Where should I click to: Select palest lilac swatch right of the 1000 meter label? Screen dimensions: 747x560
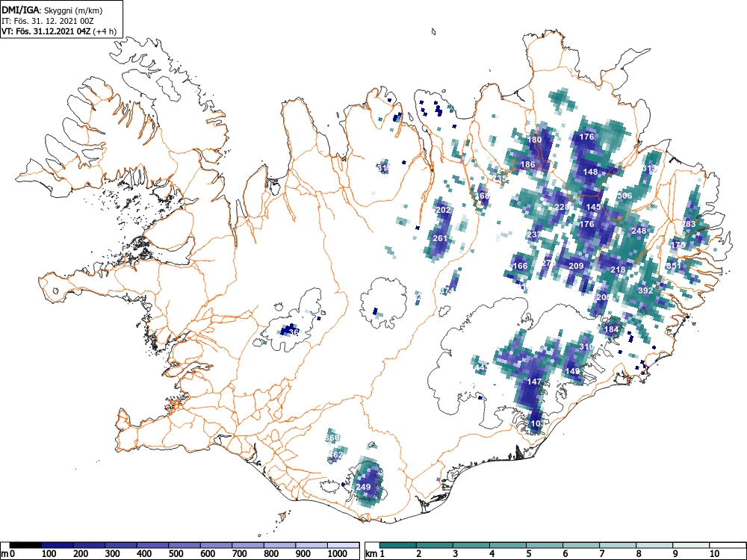click(343, 545)
